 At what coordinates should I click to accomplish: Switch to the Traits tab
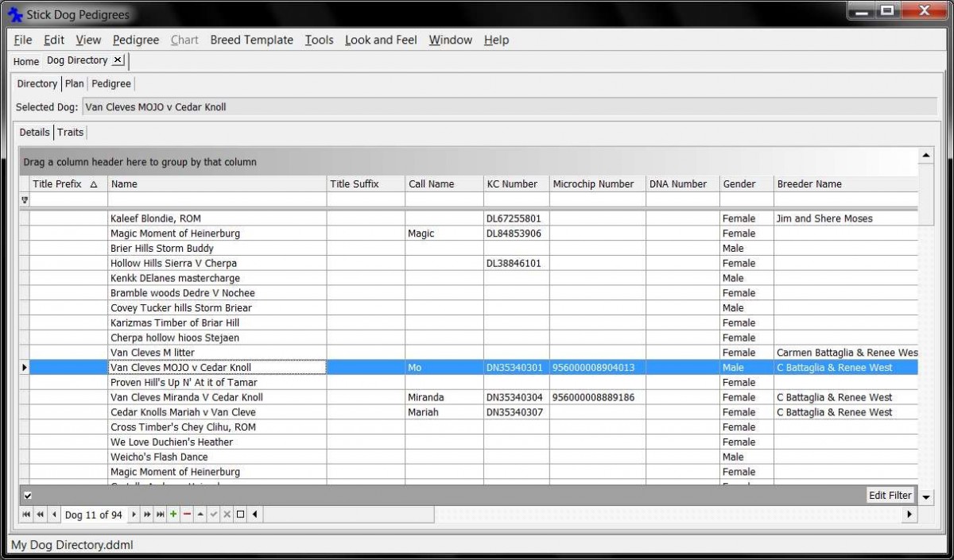(x=70, y=132)
